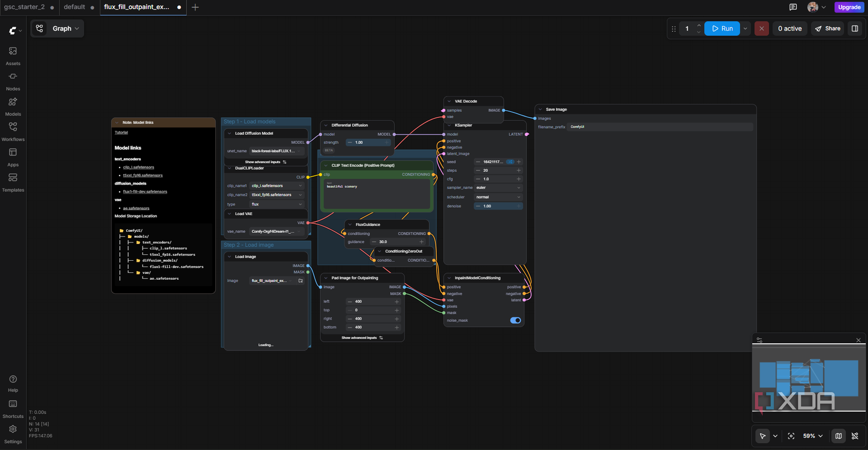Viewport: 868px width, 450px height.
Task: Toggle seed randomize control in KSampler
Action: pos(510,162)
